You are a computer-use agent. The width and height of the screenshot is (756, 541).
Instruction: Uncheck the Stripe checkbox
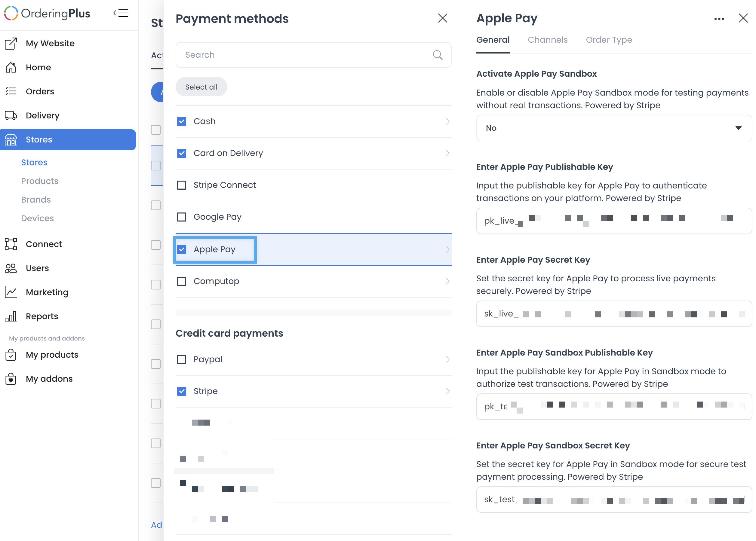pos(182,391)
